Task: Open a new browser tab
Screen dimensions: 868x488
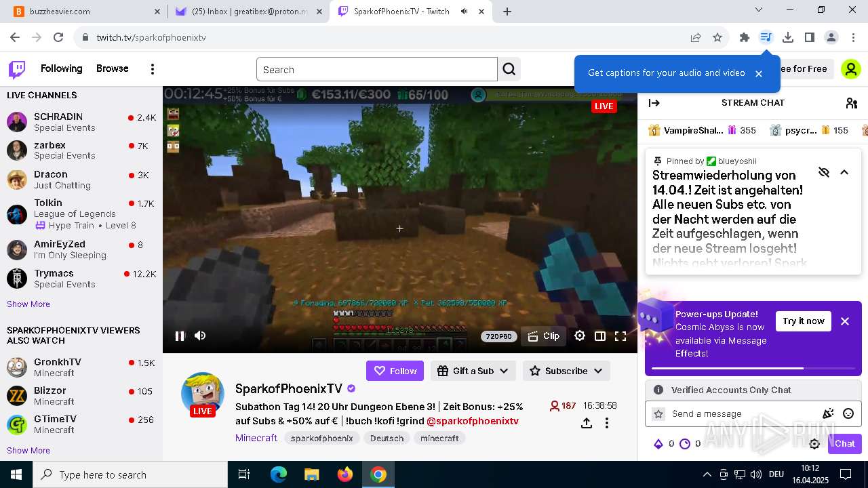Action: point(507,11)
